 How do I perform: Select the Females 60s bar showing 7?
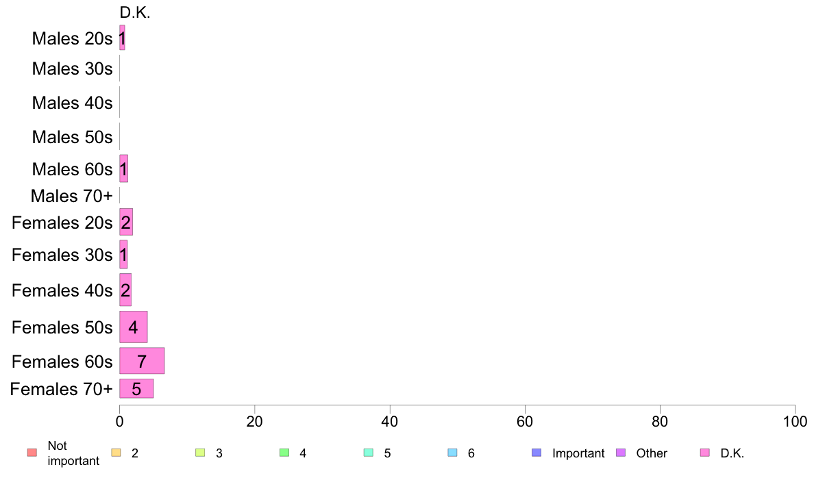point(142,361)
